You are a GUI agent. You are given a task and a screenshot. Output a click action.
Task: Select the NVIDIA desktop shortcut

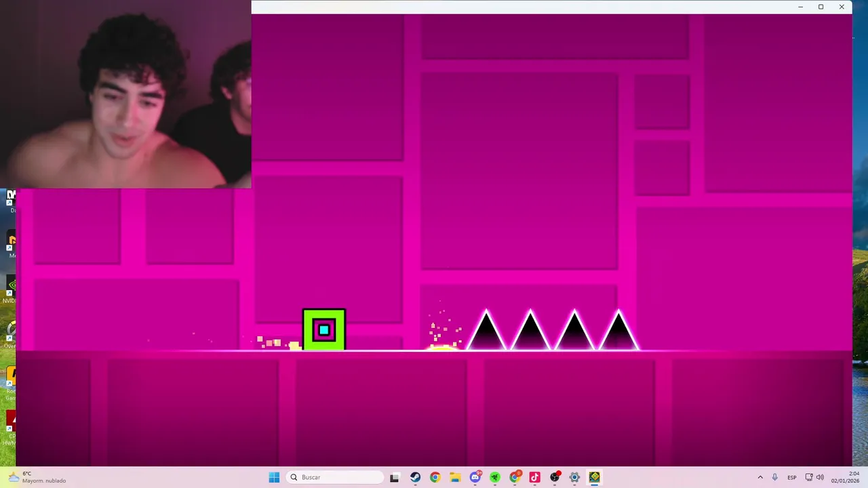coord(9,288)
